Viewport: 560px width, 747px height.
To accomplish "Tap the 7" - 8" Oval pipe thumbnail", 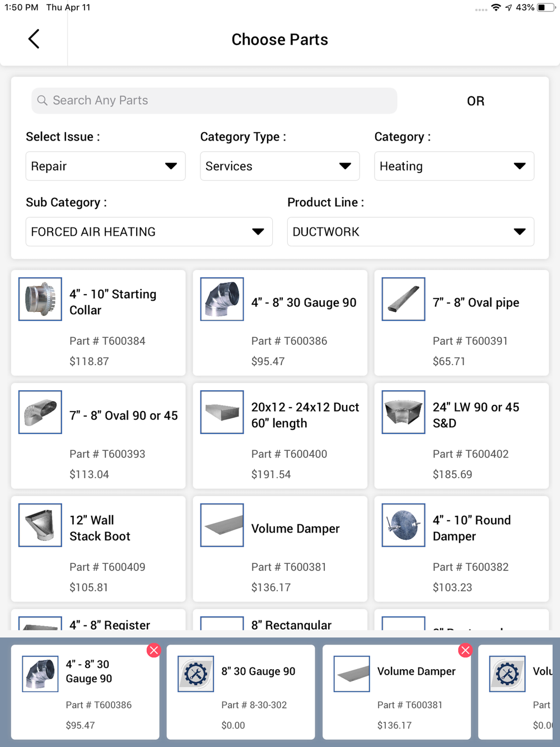I will click(403, 299).
